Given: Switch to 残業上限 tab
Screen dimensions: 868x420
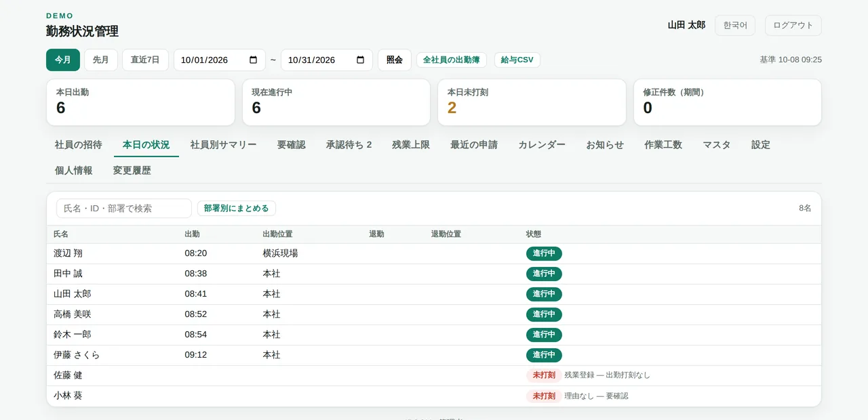Looking at the screenshot, I should coord(411,144).
